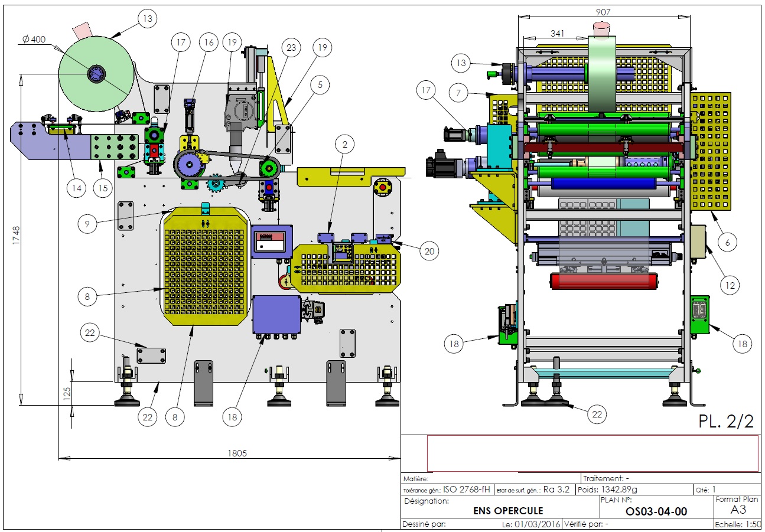Click the Vérifié par: - field
Viewport: 765px width, 532px height.
tap(586, 524)
